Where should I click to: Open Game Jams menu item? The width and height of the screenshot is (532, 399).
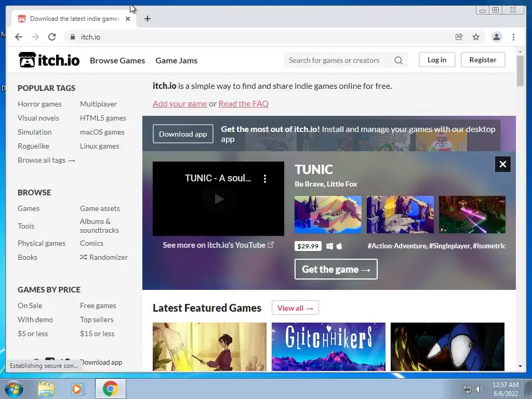[x=177, y=60]
